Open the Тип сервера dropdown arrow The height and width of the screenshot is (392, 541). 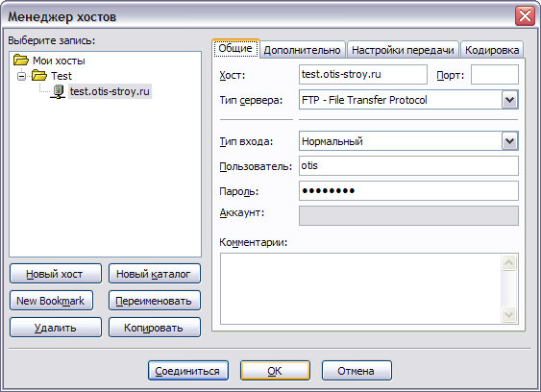pyautogui.click(x=509, y=100)
